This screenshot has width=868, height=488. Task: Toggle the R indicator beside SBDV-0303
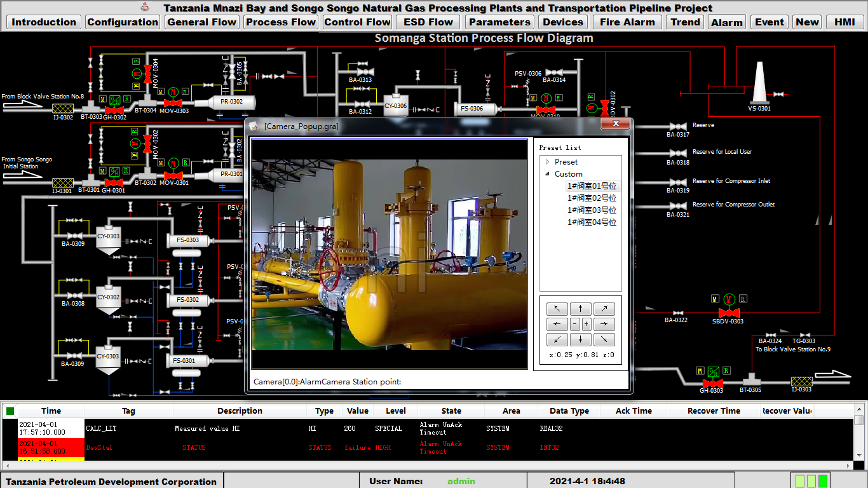pyautogui.click(x=743, y=299)
